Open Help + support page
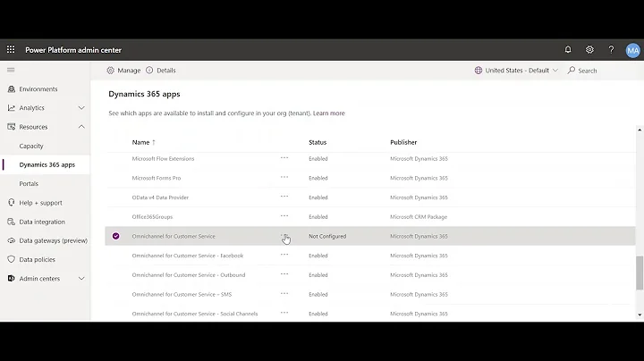 40,203
